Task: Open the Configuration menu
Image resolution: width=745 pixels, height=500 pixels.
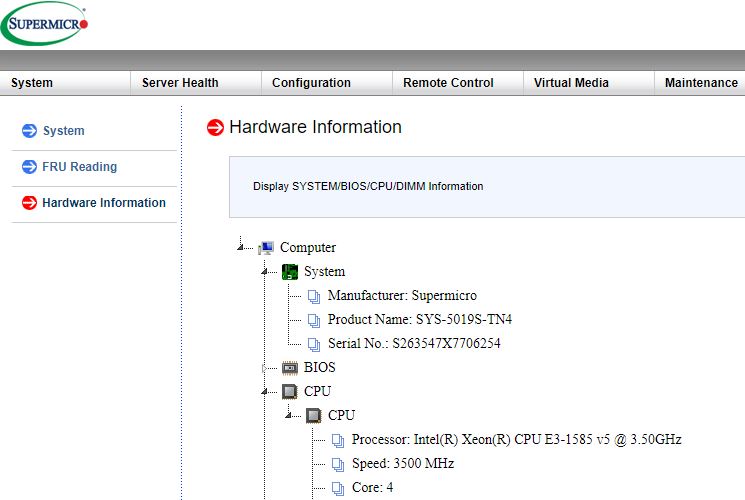Action: coord(311,83)
